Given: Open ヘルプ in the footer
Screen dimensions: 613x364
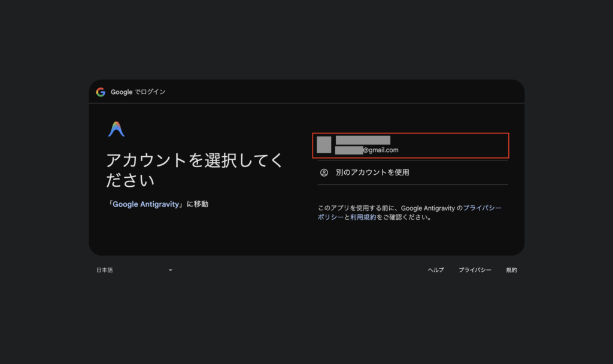Looking at the screenshot, I should pyautogui.click(x=436, y=270).
